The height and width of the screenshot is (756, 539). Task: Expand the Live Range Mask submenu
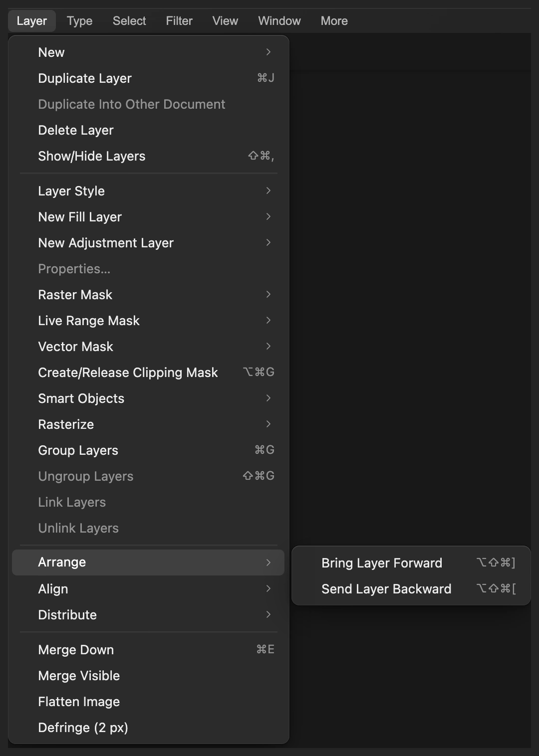pos(148,321)
